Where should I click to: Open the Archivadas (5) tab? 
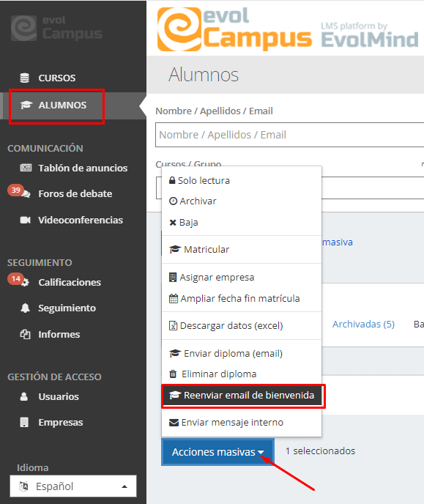pos(363,325)
